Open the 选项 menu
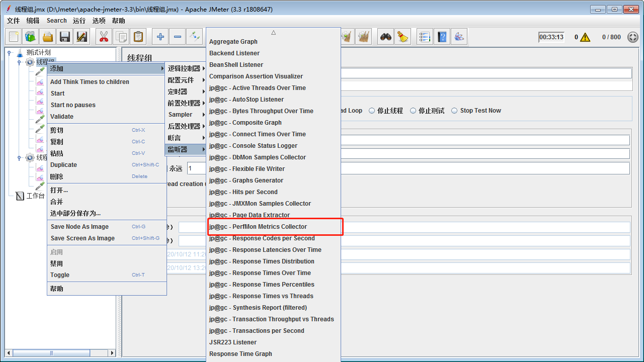 coord(99,21)
